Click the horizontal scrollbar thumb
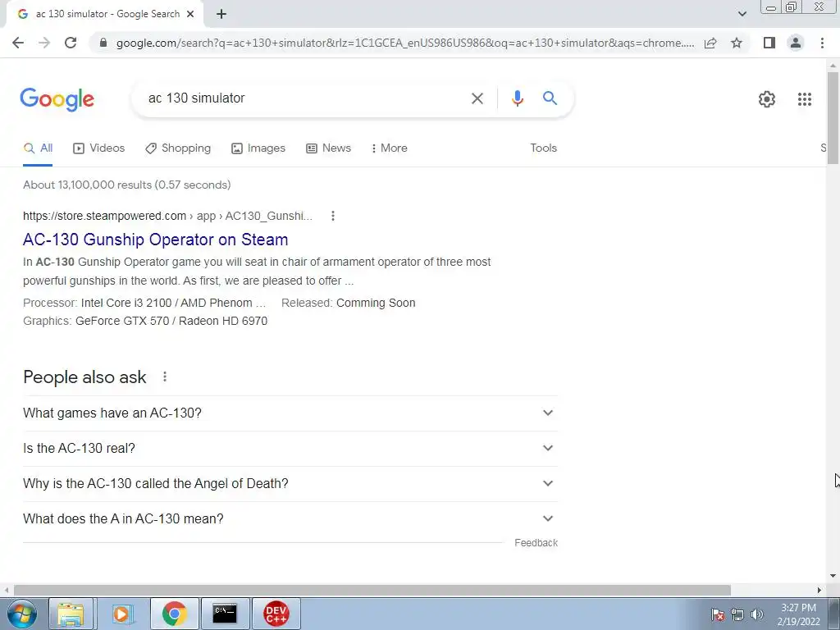 click(372, 591)
